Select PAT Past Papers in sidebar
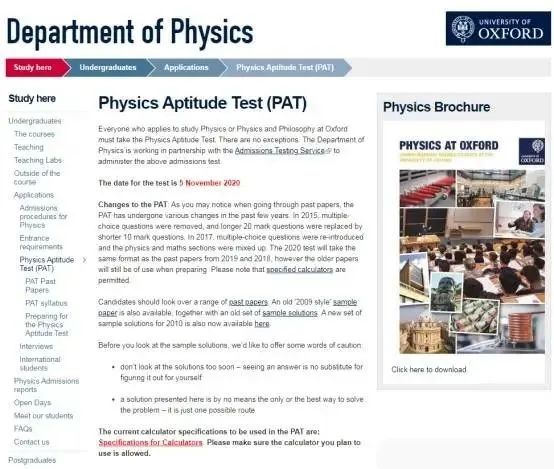 [x=40, y=286]
